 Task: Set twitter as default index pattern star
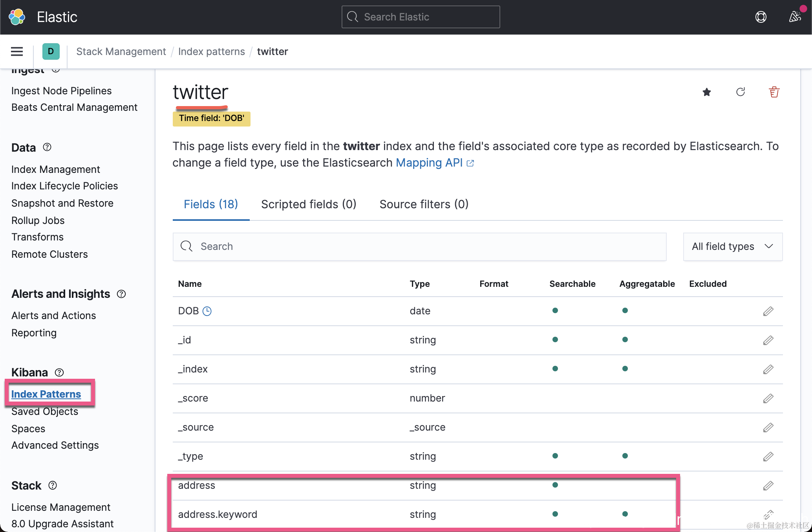click(706, 92)
